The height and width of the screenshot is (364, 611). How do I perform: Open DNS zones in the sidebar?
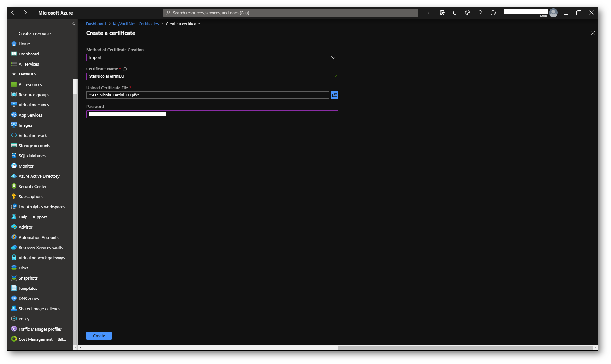tap(25, 298)
